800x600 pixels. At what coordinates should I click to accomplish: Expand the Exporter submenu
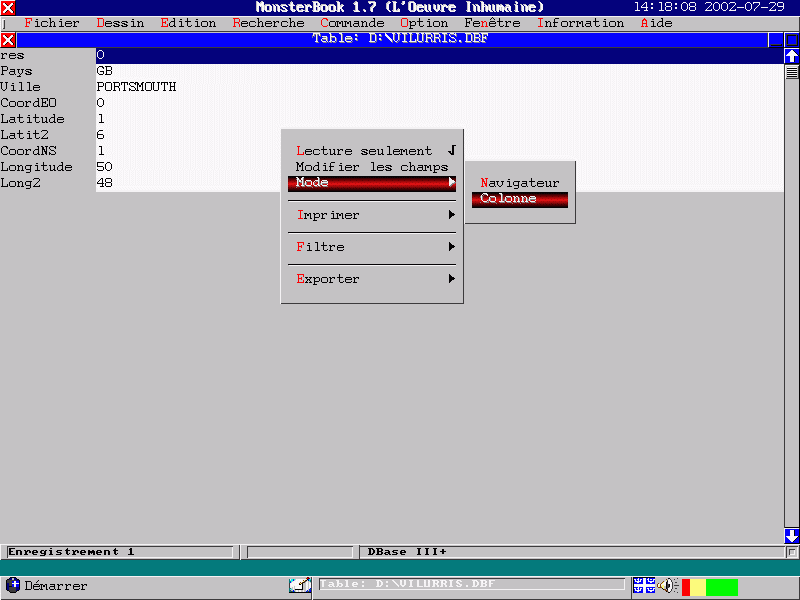(x=372, y=279)
